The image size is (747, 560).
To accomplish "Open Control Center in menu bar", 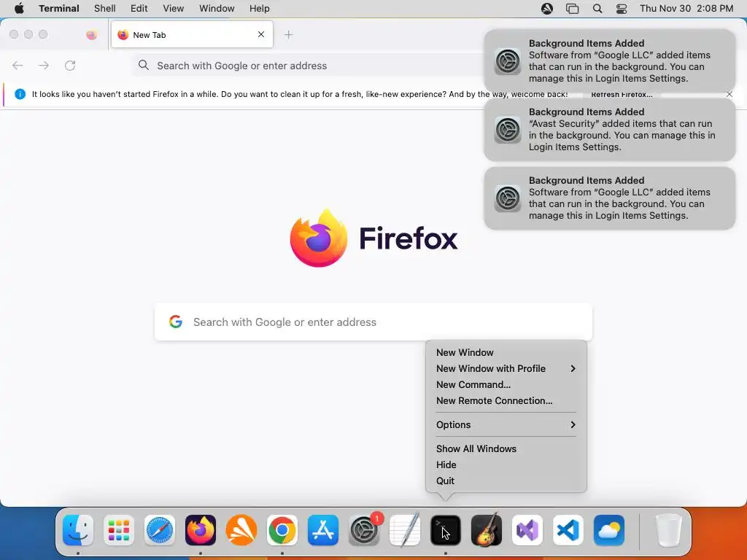I will pos(622,8).
